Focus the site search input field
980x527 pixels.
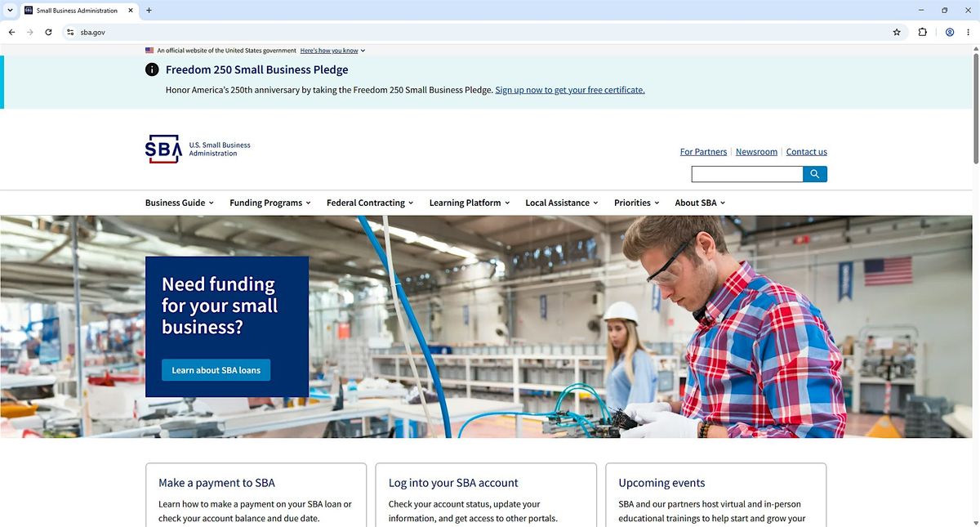[x=747, y=174]
